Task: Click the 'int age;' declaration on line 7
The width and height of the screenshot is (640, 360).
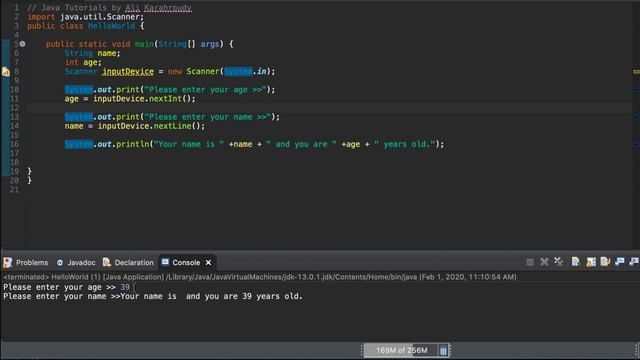Action: click(83, 62)
